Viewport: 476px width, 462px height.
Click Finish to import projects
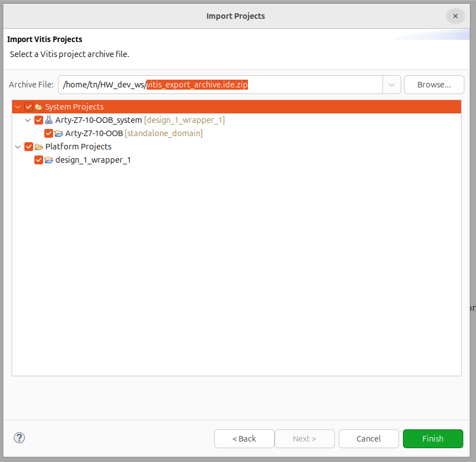(x=433, y=439)
